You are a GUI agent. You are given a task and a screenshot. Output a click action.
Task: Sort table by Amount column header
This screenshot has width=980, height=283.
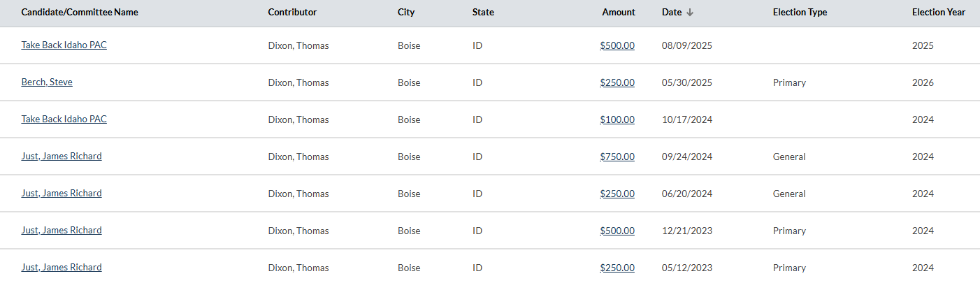(x=619, y=13)
